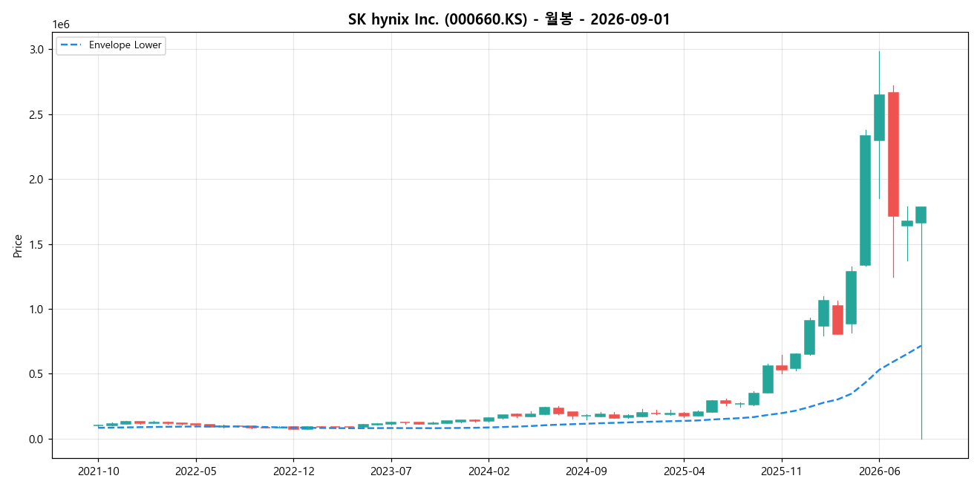Click the 2026-06 x-axis date label
980x490 pixels.
(x=880, y=470)
